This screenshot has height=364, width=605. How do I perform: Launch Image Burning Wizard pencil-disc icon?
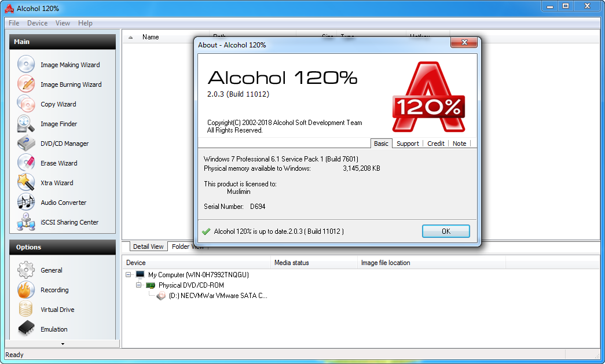click(26, 84)
